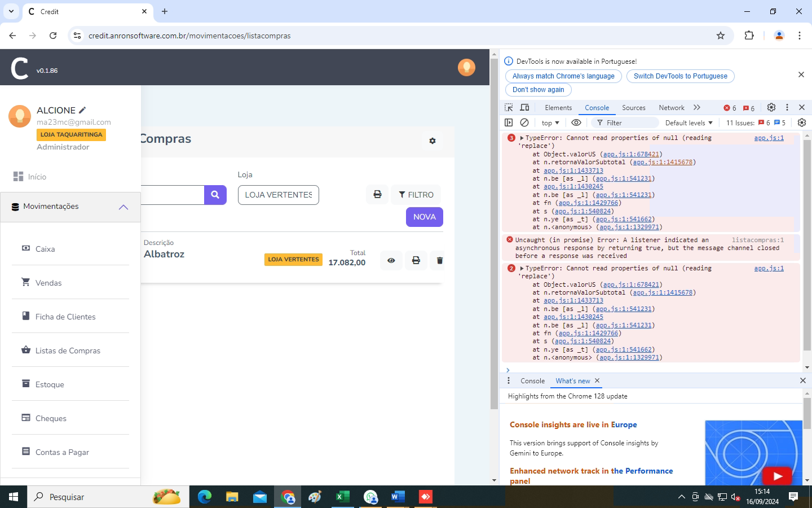Edit profile via pencil next to ALCIONE
The width and height of the screenshot is (812, 508).
click(x=82, y=110)
